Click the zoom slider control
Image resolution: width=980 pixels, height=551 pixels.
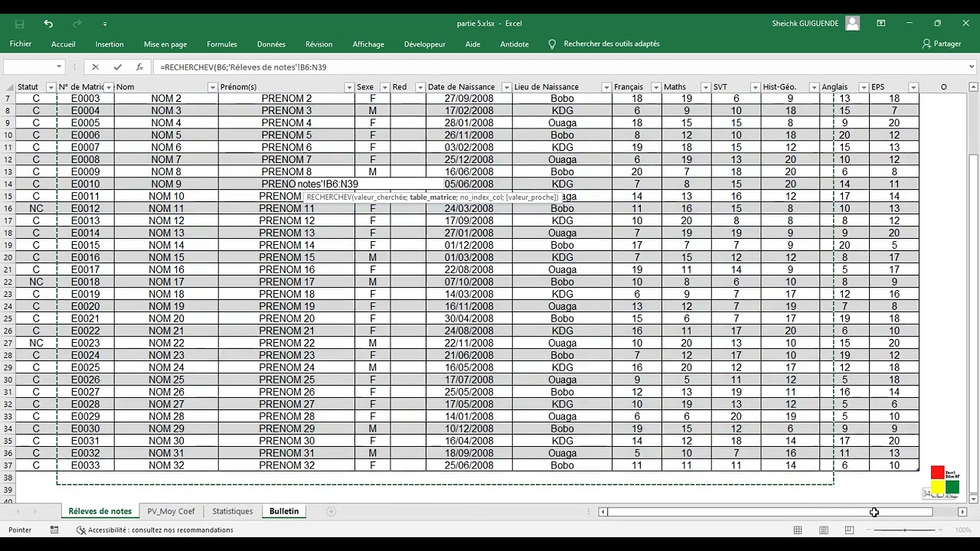click(905, 530)
